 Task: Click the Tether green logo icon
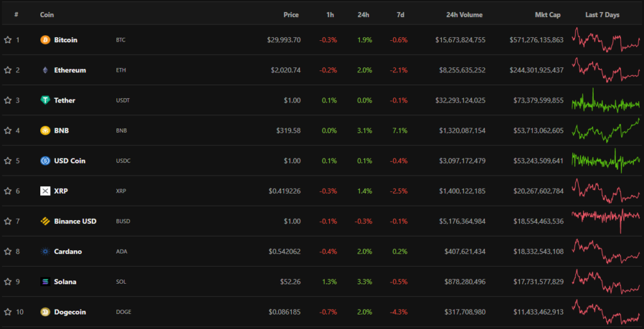click(45, 100)
